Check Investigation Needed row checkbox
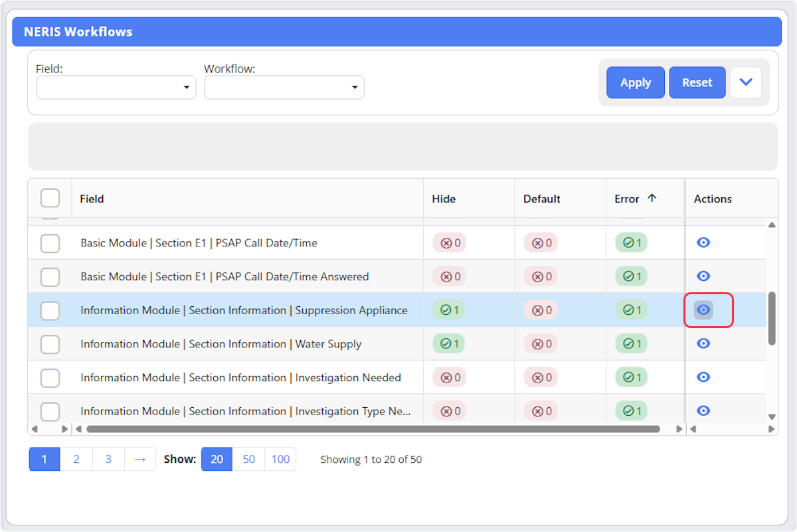This screenshot has width=797, height=532. click(50, 378)
